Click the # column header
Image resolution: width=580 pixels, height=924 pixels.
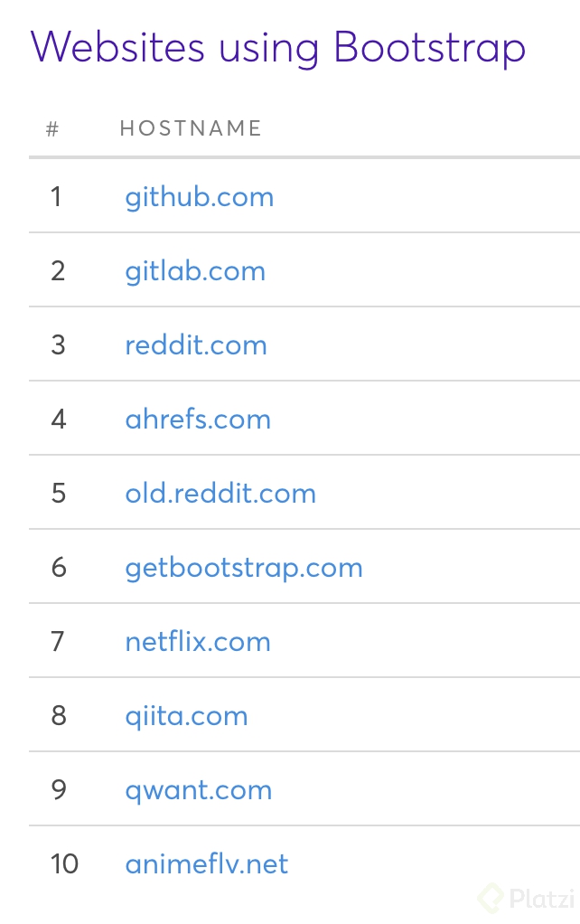click(x=52, y=128)
